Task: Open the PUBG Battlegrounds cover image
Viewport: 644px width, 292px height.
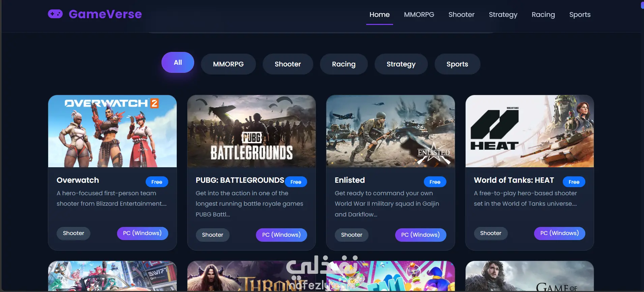Action: (252, 131)
